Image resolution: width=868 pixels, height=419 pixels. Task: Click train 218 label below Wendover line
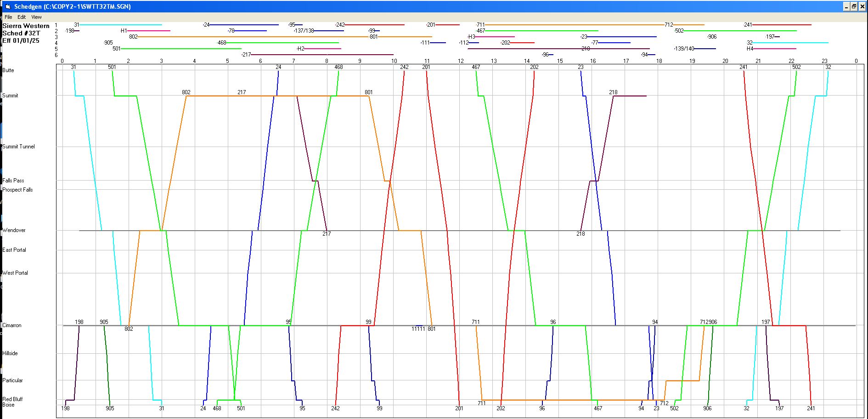[x=581, y=234]
